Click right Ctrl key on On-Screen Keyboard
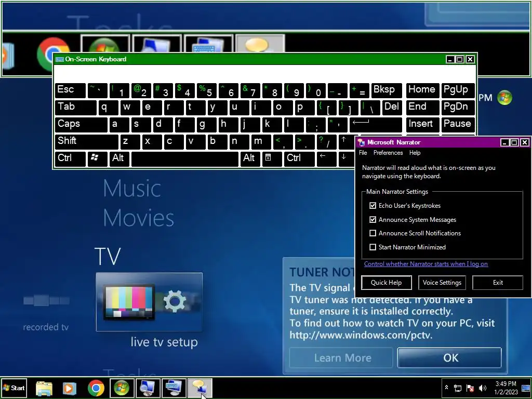 tap(299, 159)
